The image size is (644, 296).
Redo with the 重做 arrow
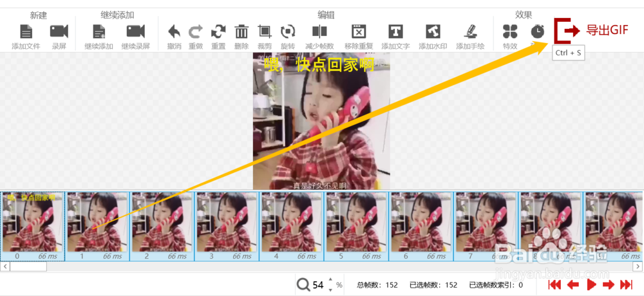(196, 32)
